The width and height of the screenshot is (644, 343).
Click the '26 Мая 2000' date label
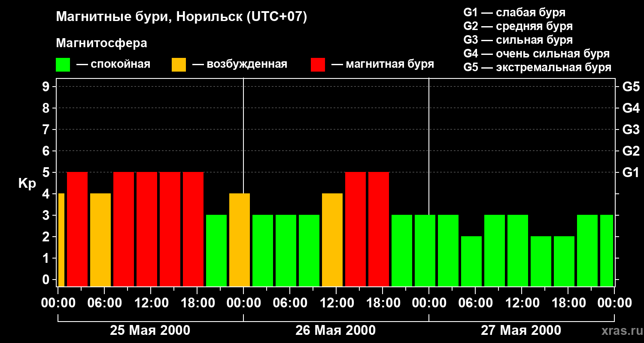336,330
